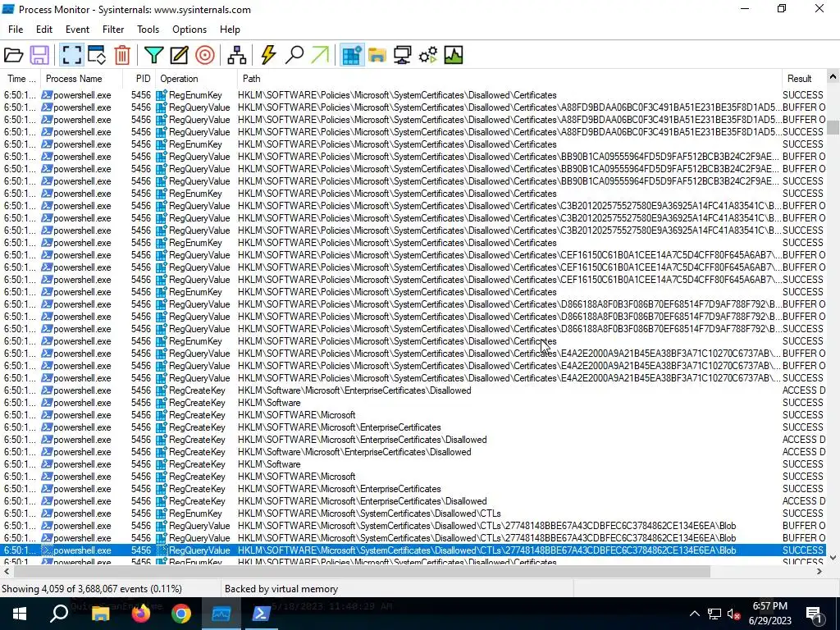
Task: Open Windows taskbar search
Action: 59,614
